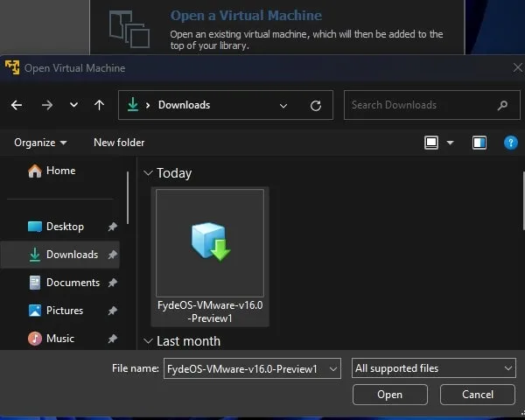Expand the File name dropdown arrow
Image resolution: width=525 pixels, height=420 pixels.
333,369
